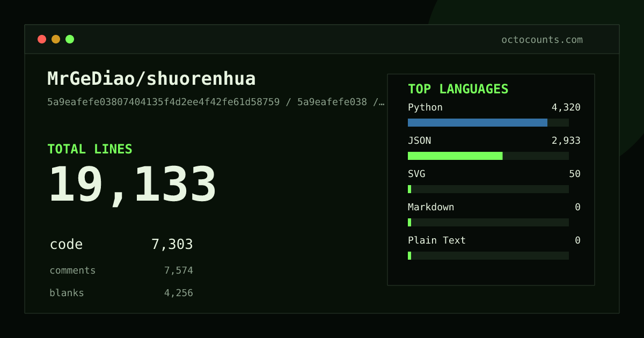Screen dimensions: 644x338
Task: Click the code row label
Action: (x=66, y=245)
